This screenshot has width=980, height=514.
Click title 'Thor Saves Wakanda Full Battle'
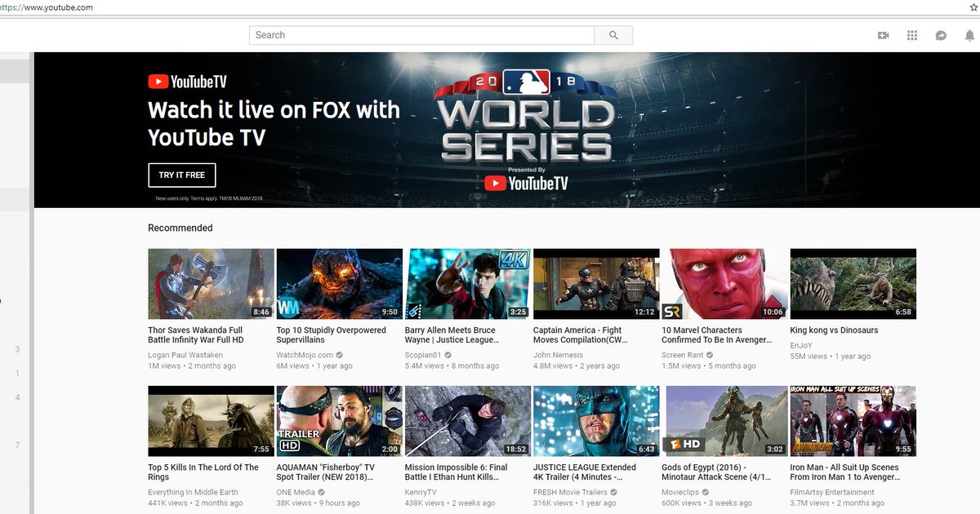(196, 335)
